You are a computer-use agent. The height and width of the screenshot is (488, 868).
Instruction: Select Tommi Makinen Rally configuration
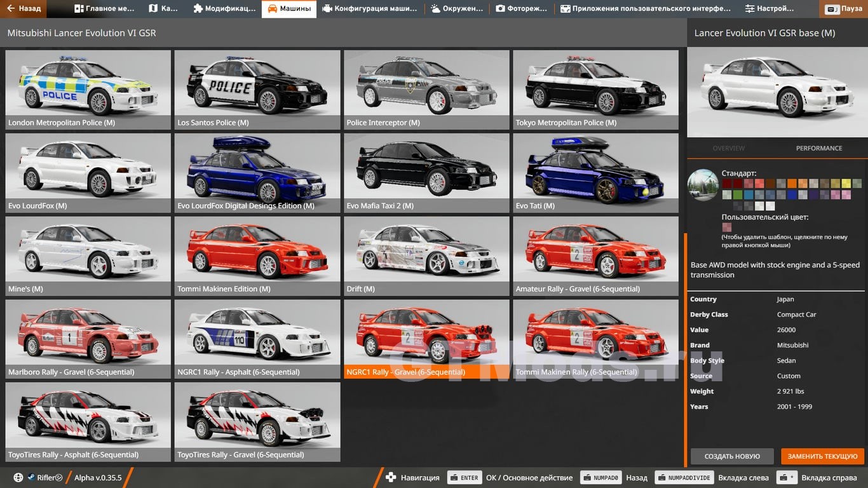pos(596,339)
